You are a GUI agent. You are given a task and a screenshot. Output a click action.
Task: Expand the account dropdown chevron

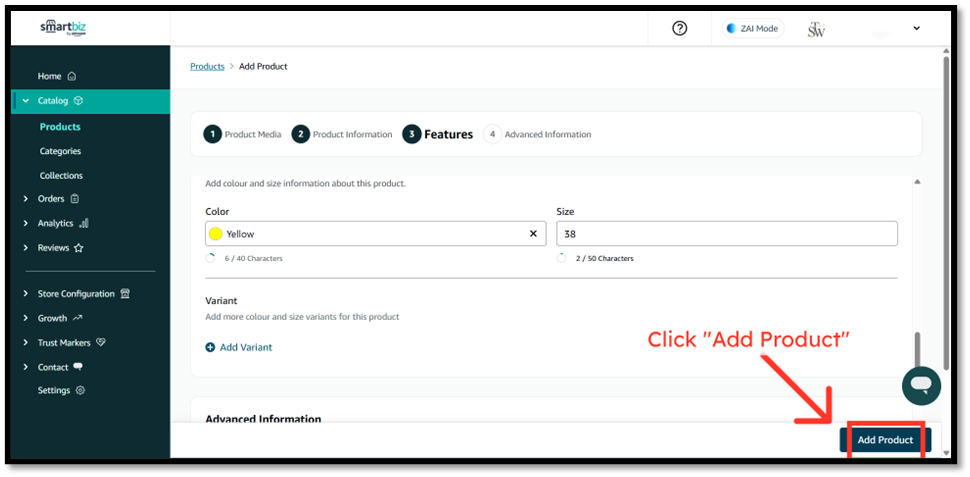[916, 29]
